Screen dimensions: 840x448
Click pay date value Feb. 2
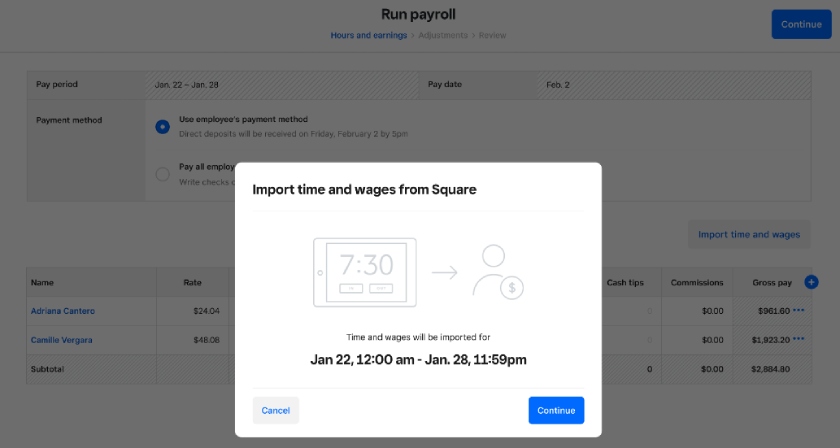558,85
